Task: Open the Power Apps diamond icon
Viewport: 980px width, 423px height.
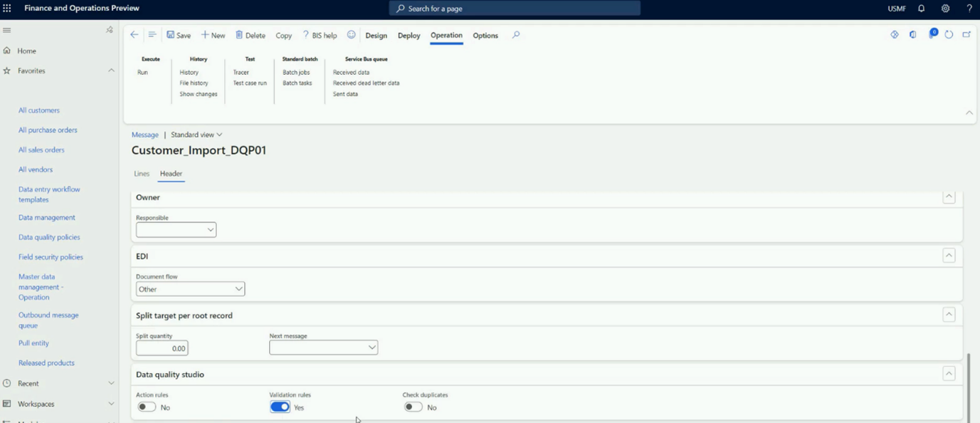Action: (x=895, y=35)
